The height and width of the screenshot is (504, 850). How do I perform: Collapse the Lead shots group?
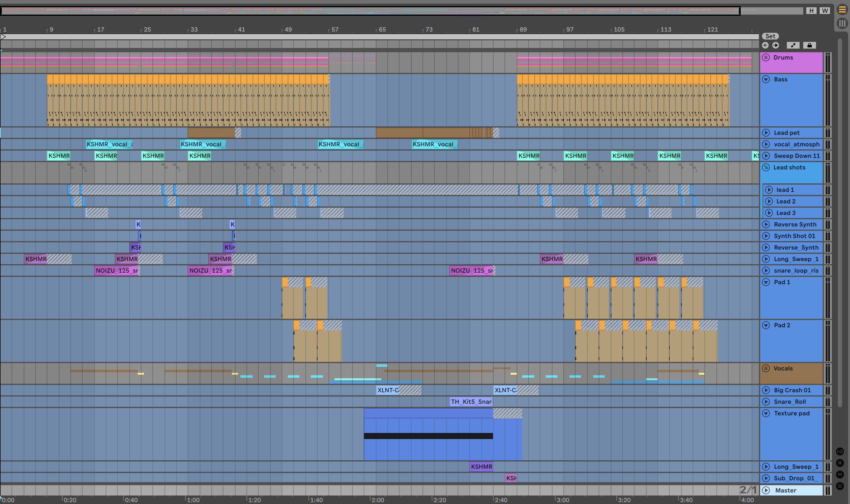[766, 167]
